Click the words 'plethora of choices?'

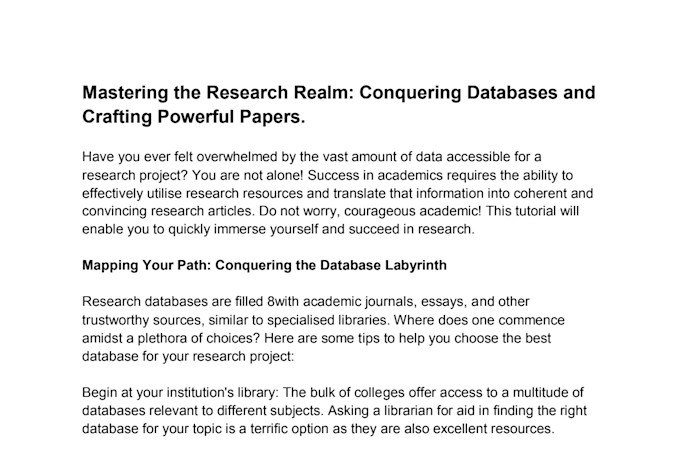click(x=199, y=338)
